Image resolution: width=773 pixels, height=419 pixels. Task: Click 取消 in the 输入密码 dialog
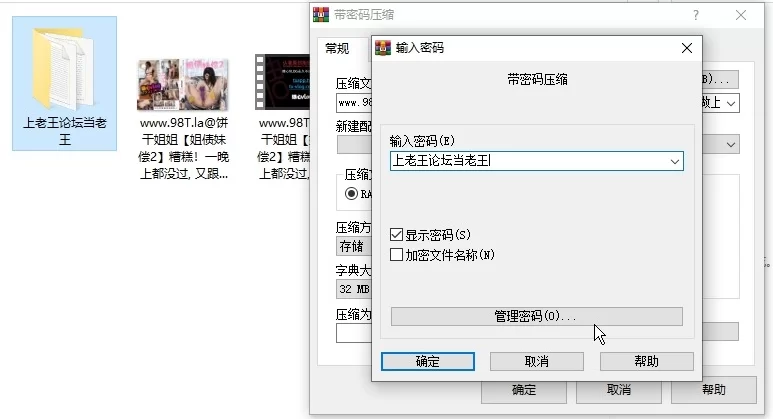pos(536,361)
